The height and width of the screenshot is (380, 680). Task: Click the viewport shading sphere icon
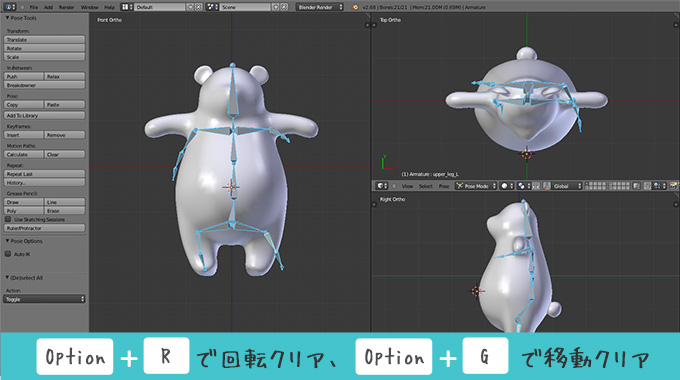click(x=507, y=186)
